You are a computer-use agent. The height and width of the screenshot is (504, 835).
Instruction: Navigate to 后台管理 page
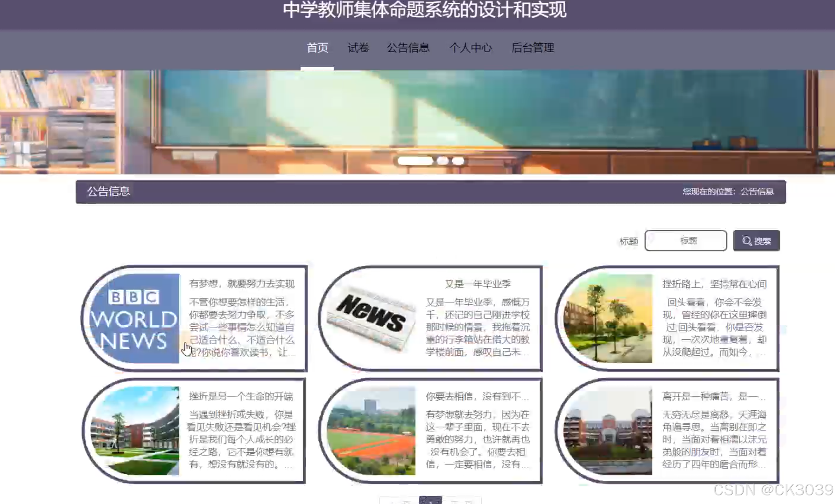532,48
